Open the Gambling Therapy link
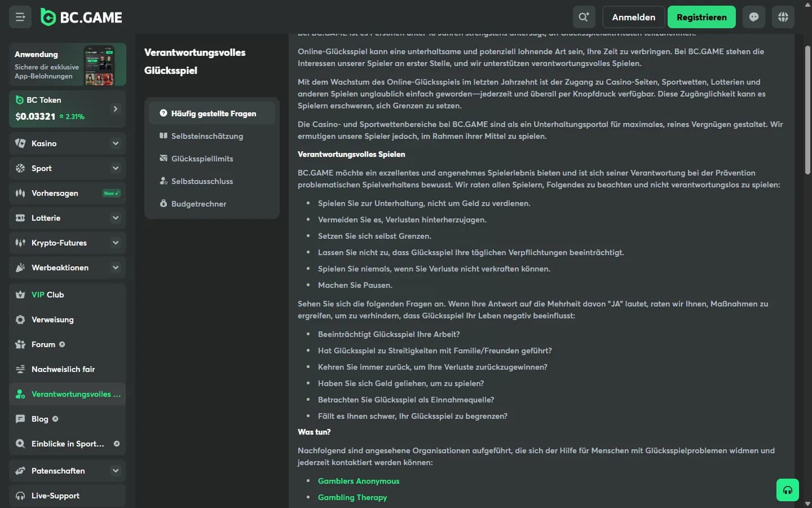This screenshot has height=508, width=812. 352,497
